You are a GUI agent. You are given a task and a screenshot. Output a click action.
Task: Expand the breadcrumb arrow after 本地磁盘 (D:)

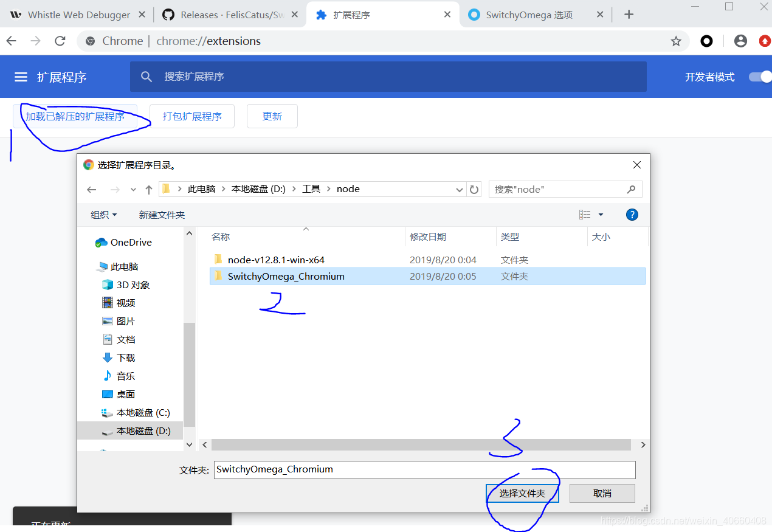point(294,189)
